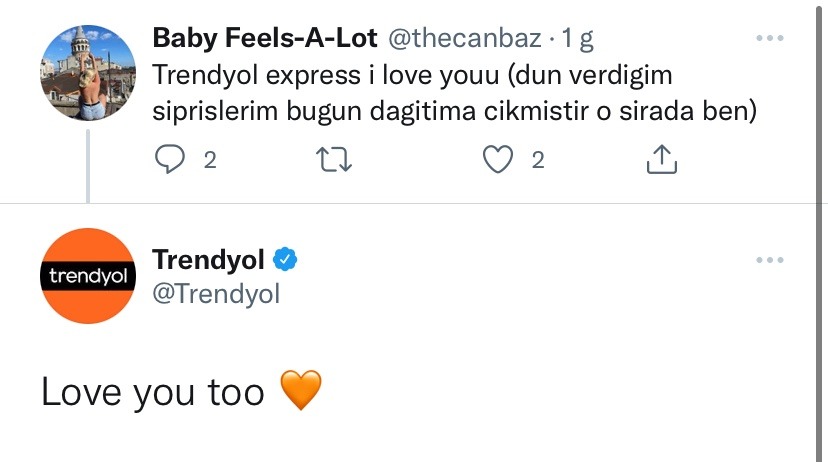Like Baby Feels-A-Lot's tweet with the heart
The image size is (828, 462).
[x=498, y=160]
